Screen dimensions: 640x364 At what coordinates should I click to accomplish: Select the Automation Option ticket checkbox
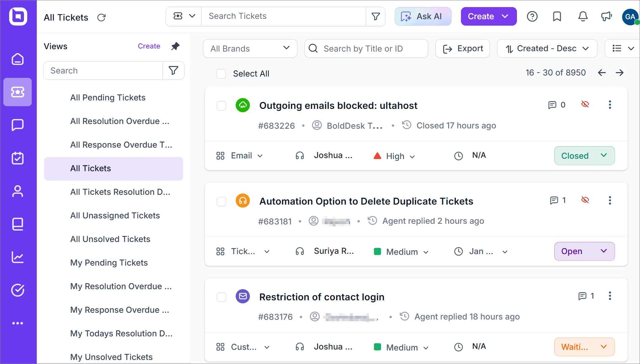coord(221,202)
